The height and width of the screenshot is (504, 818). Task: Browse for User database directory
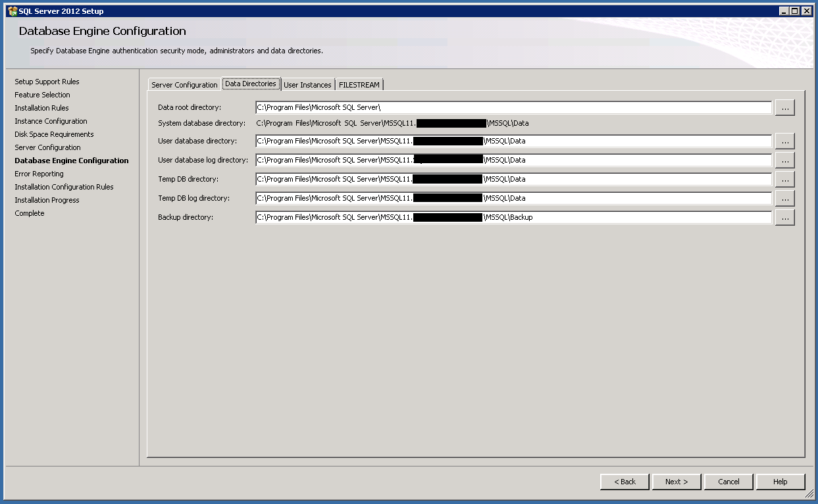coord(784,141)
